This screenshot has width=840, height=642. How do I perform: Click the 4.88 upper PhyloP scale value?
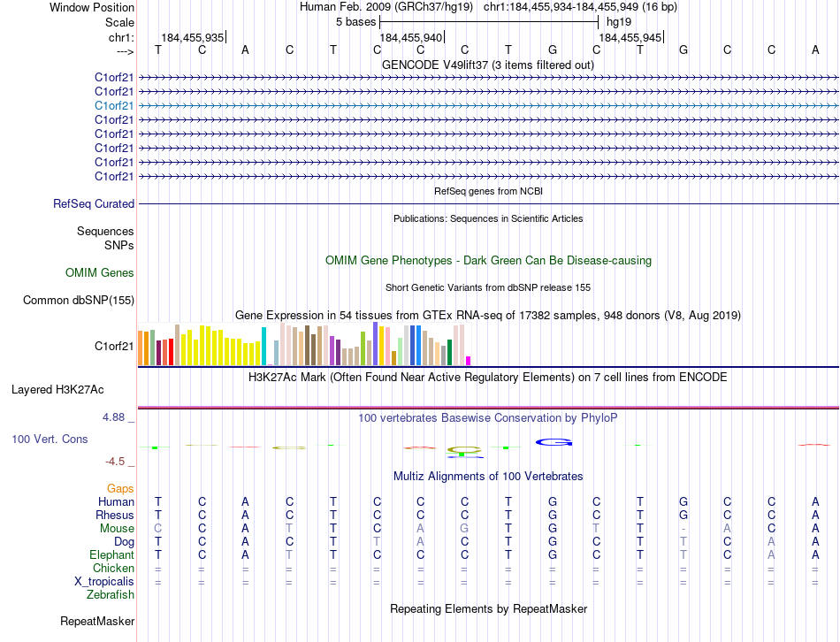113,417
